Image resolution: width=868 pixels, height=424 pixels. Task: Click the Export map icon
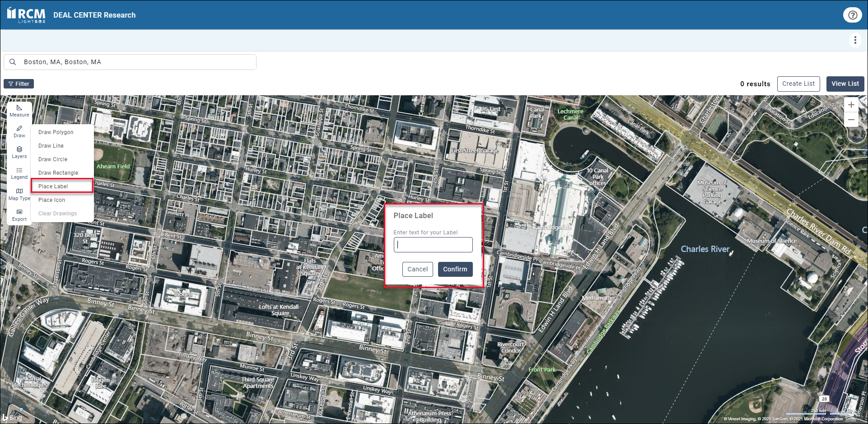(x=19, y=215)
